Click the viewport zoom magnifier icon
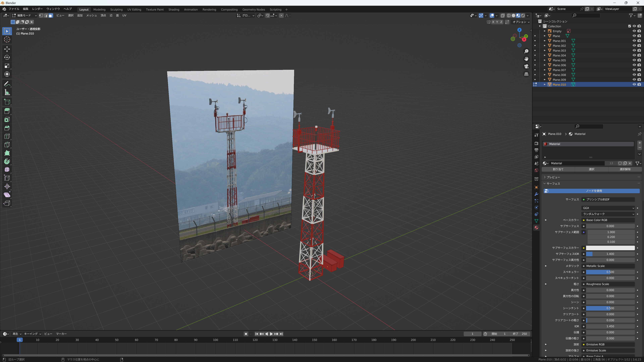Image resolution: width=644 pixels, height=362 pixels. point(526,51)
